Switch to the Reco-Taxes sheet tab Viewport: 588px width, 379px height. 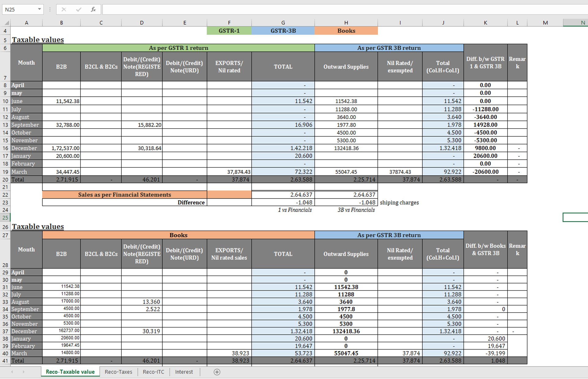pos(118,372)
